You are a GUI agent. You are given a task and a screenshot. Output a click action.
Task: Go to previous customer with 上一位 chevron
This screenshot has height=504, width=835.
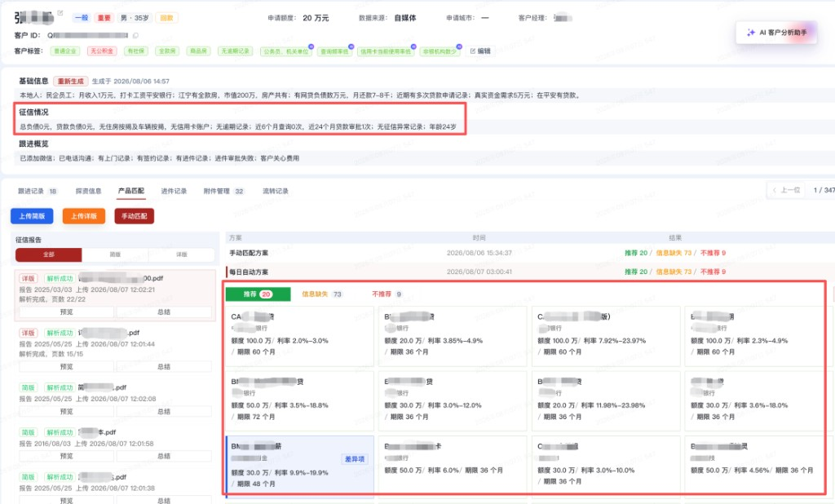[x=775, y=190]
